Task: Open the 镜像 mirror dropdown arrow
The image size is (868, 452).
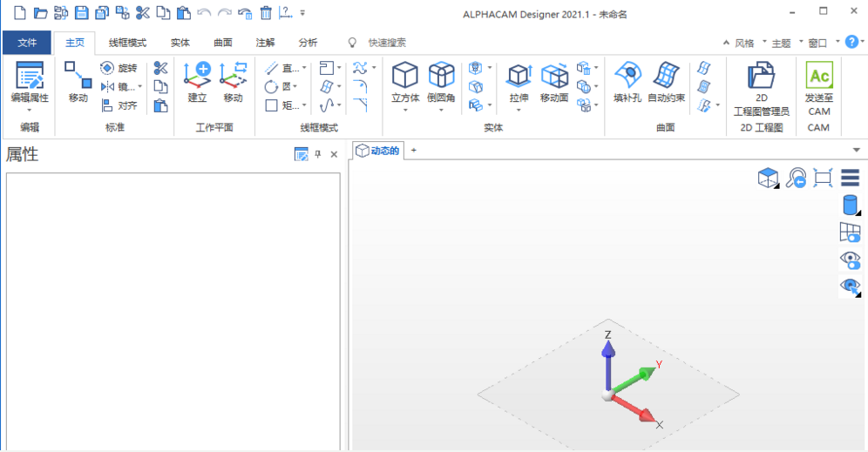Action: click(x=140, y=87)
